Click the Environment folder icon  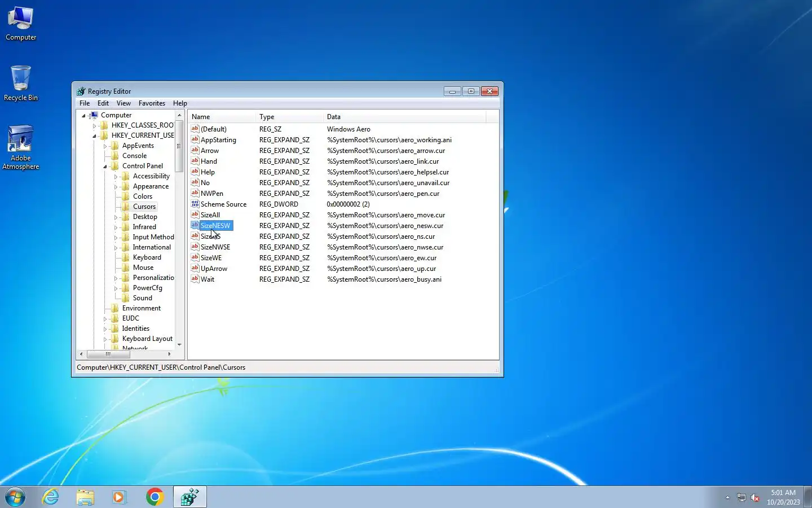click(115, 308)
